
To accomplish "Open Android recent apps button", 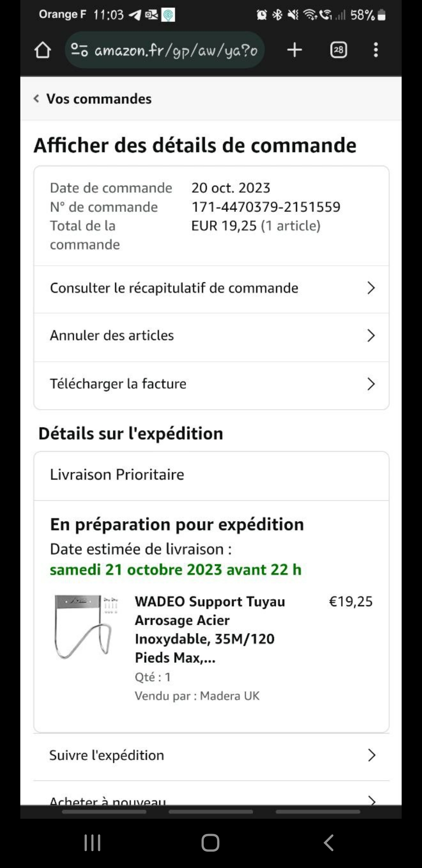I will 93,843.
